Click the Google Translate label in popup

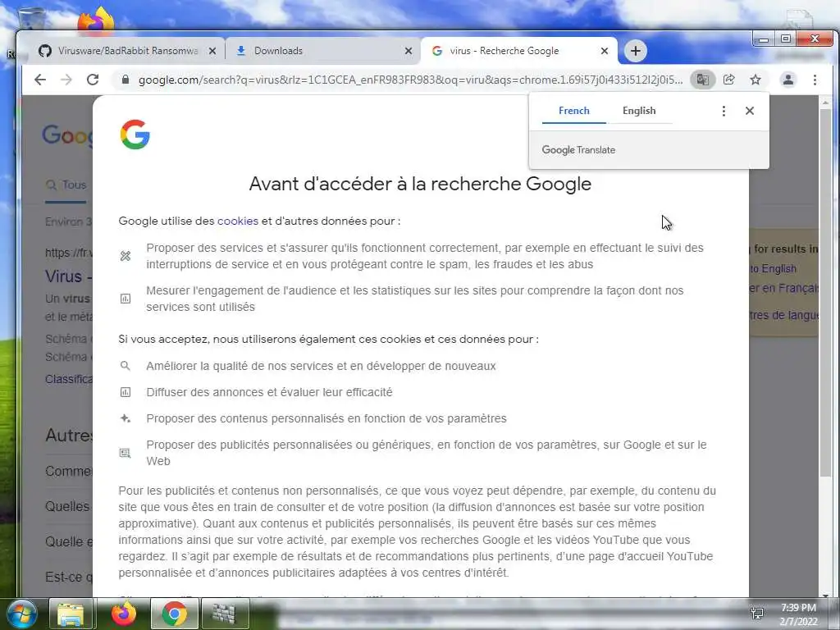(x=578, y=150)
